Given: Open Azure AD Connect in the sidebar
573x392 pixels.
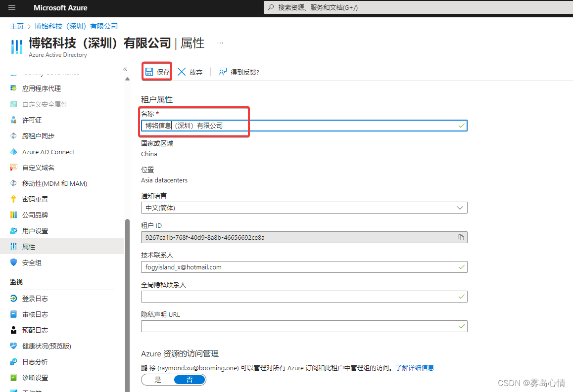Looking at the screenshot, I should click(x=48, y=152).
